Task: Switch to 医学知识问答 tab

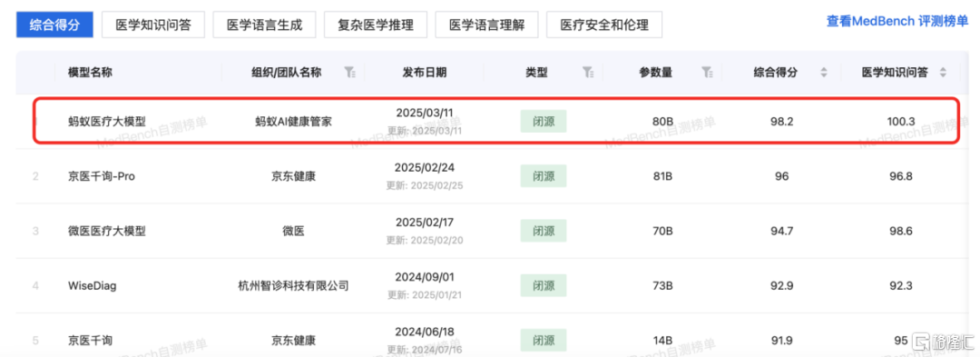Action: [x=153, y=25]
